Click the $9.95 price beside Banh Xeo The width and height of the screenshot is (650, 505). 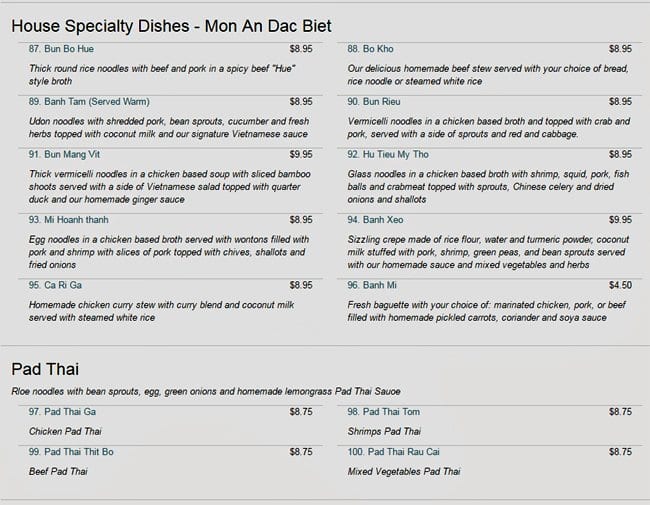point(620,219)
